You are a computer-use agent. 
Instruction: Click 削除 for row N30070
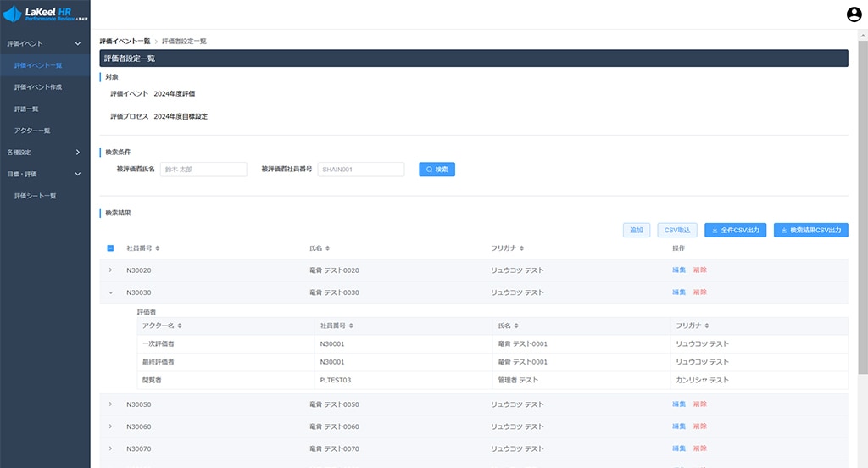coord(699,448)
